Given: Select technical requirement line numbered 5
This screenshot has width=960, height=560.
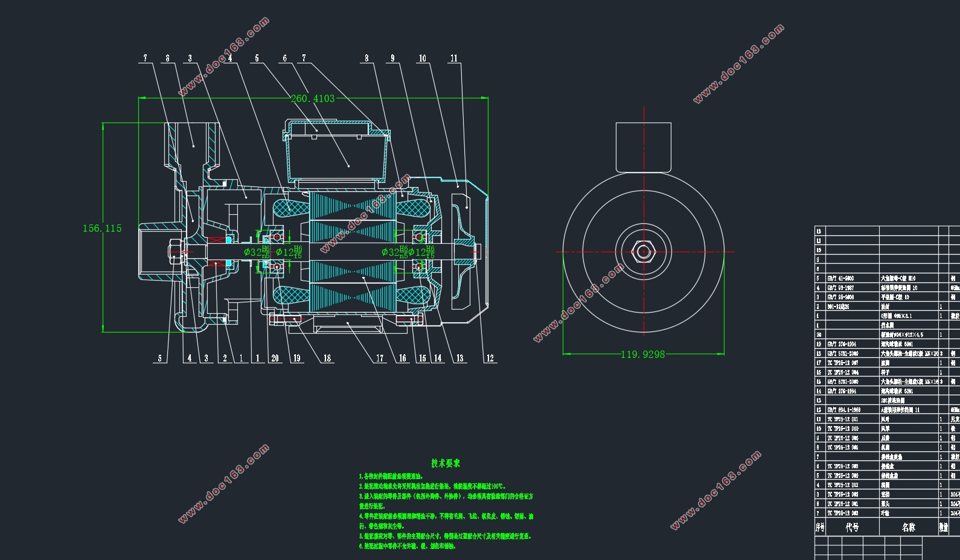Looking at the screenshot, I should 445,536.
